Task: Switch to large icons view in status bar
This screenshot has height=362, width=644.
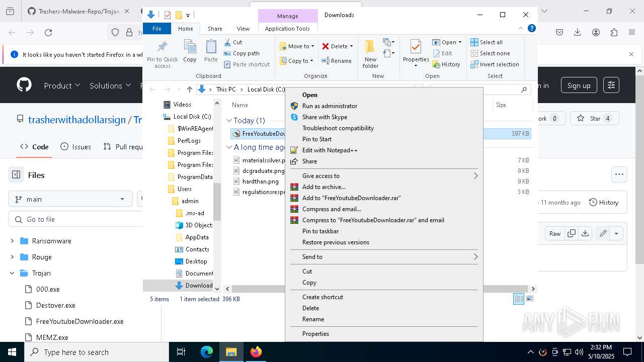Action: pos(529,299)
